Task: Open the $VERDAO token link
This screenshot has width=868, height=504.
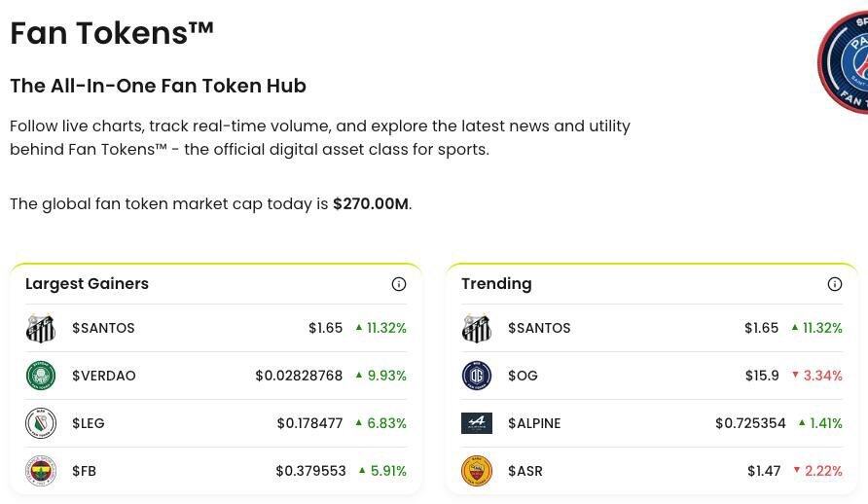Action: click(x=104, y=376)
